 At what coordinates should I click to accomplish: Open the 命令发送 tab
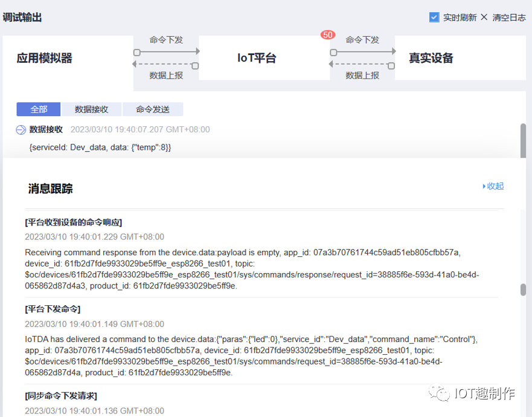tap(153, 109)
